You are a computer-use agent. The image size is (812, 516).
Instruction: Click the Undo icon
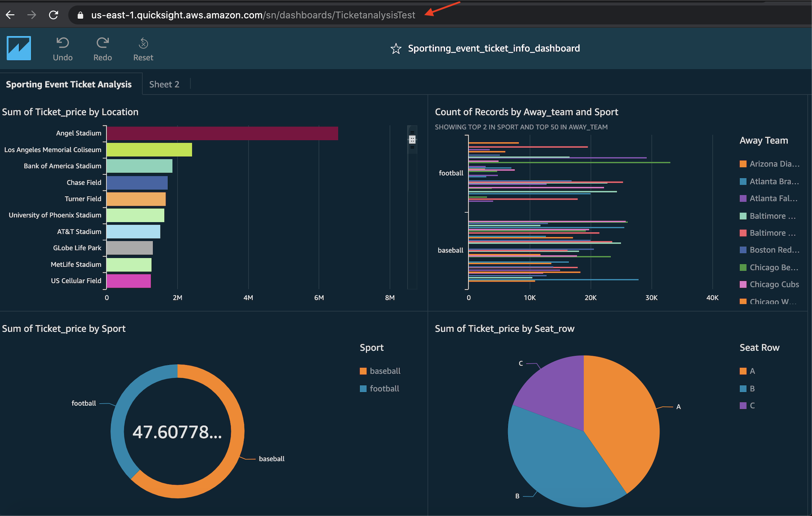[63, 43]
